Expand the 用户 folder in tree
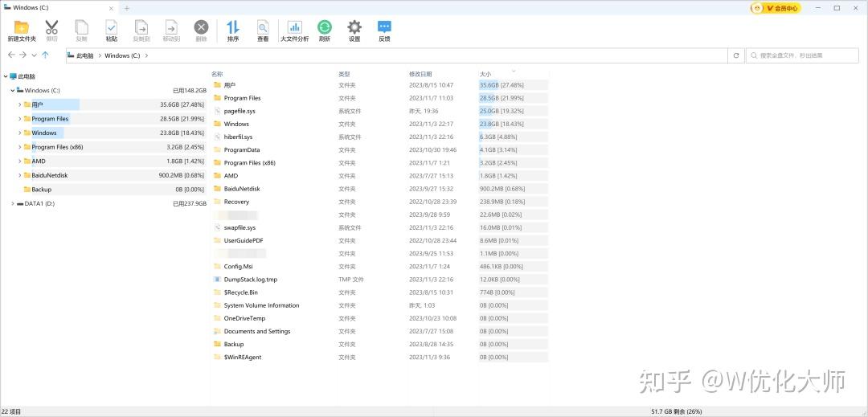Screen dimensions: 868x417 [x=20, y=104]
